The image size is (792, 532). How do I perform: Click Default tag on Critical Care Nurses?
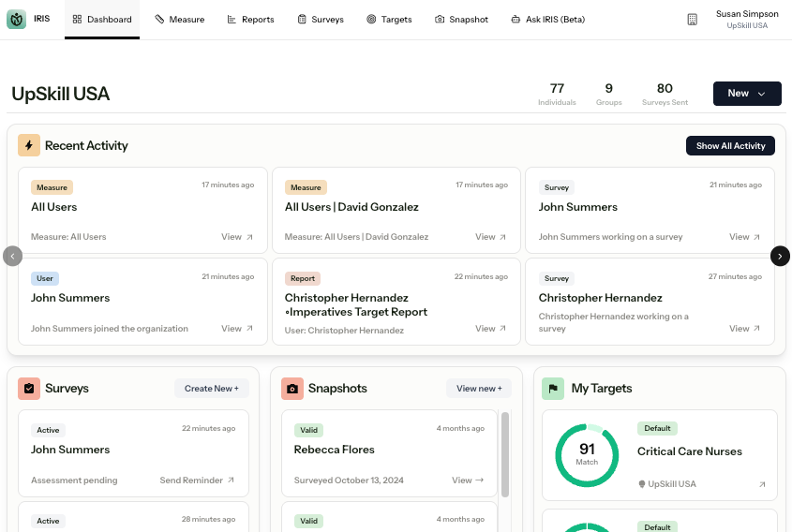pyautogui.click(x=657, y=429)
